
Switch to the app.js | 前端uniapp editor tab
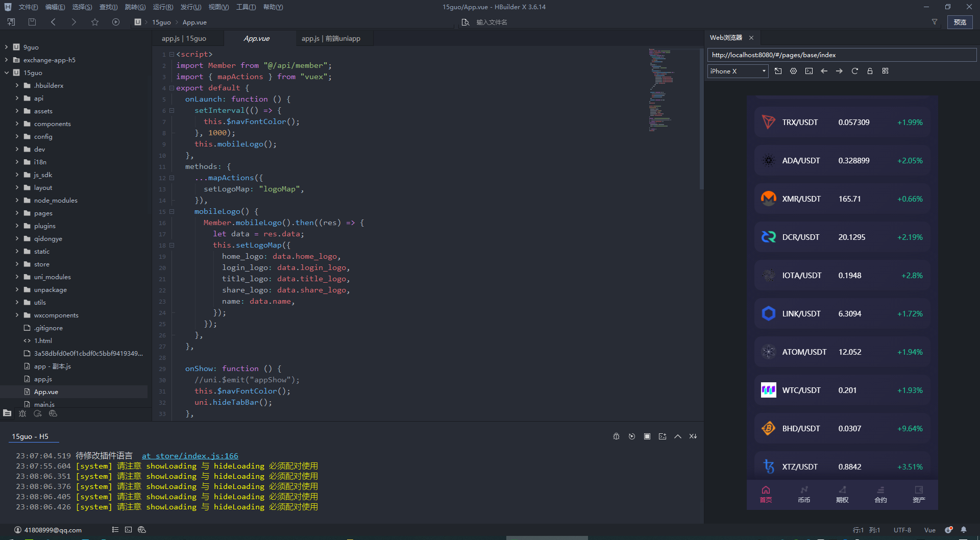[x=331, y=38]
